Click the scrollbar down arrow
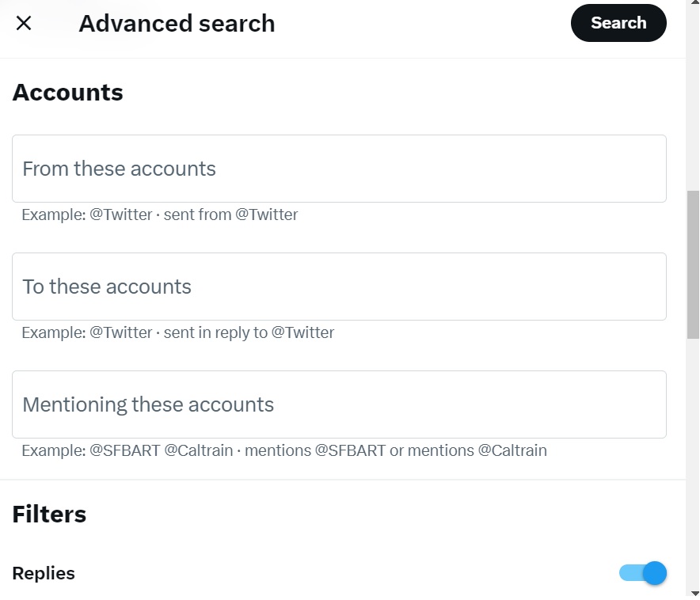700x600 pixels. pyautogui.click(x=693, y=593)
